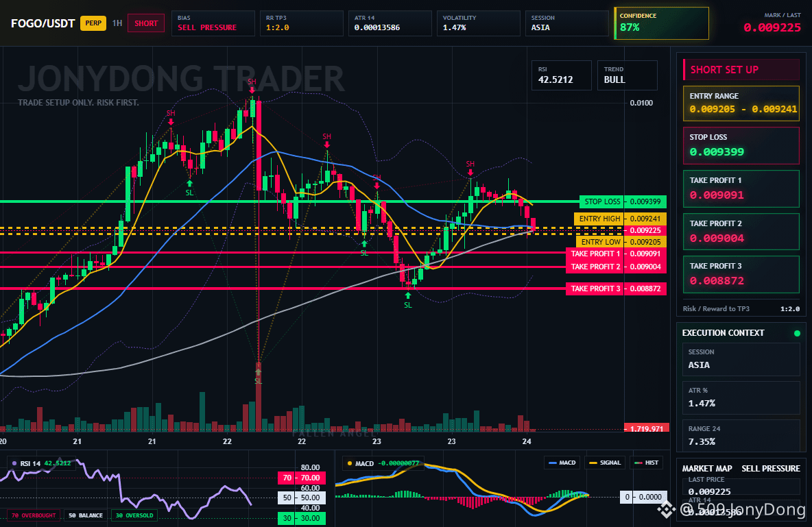Screen dimensions: 812x527
Task: Click the SESSION ASIA card under Execution Context
Action: tap(741, 359)
